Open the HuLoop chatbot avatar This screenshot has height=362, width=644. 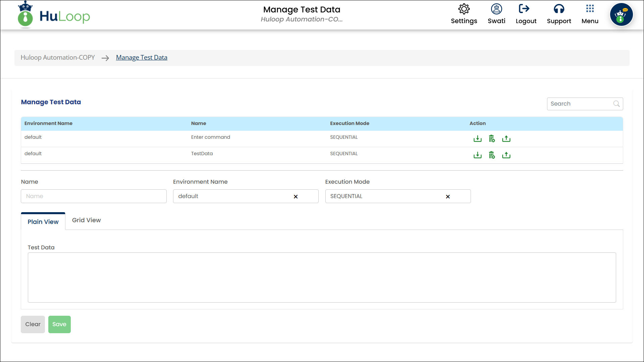coord(621,14)
